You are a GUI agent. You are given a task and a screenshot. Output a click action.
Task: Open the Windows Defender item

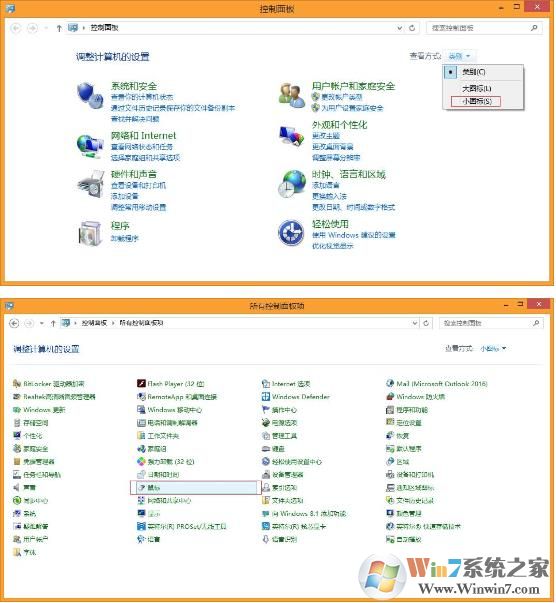(x=296, y=396)
